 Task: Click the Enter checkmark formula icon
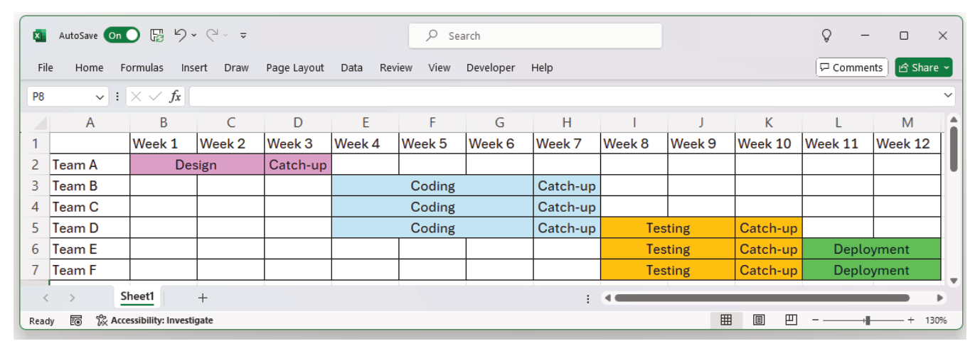point(156,97)
